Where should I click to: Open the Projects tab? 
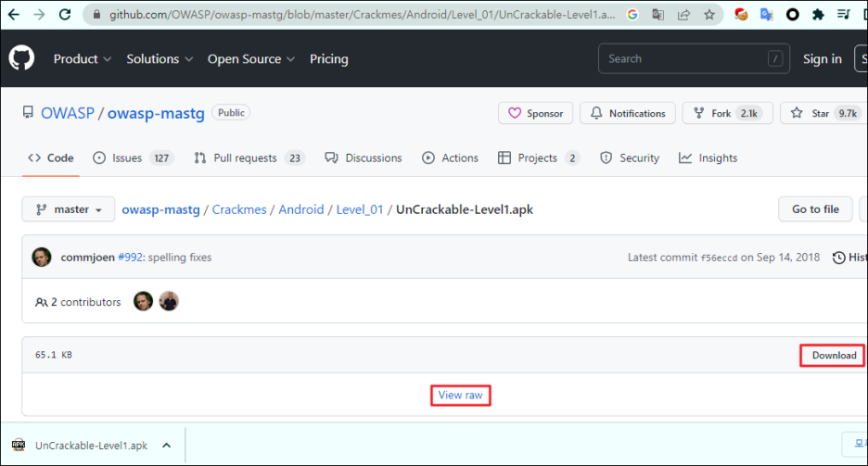[539, 158]
